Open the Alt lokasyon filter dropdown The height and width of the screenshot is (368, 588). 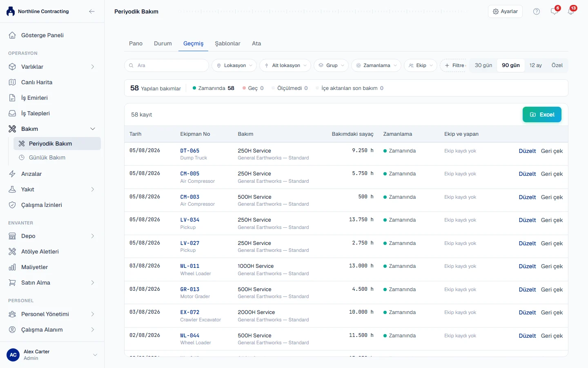coord(285,65)
